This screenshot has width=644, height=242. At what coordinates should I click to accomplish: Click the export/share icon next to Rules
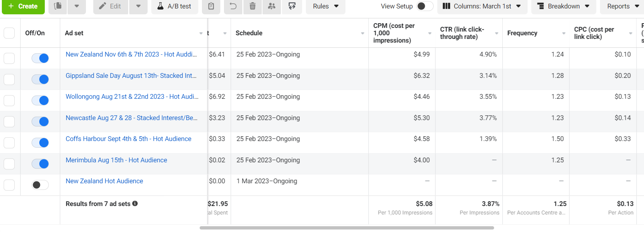pyautogui.click(x=292, y=6)
